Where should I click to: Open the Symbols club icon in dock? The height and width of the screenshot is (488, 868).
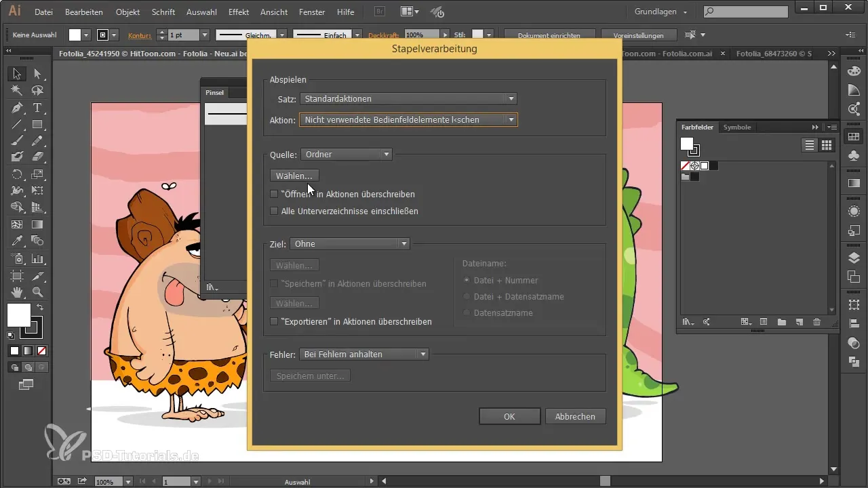coord(854,155)
